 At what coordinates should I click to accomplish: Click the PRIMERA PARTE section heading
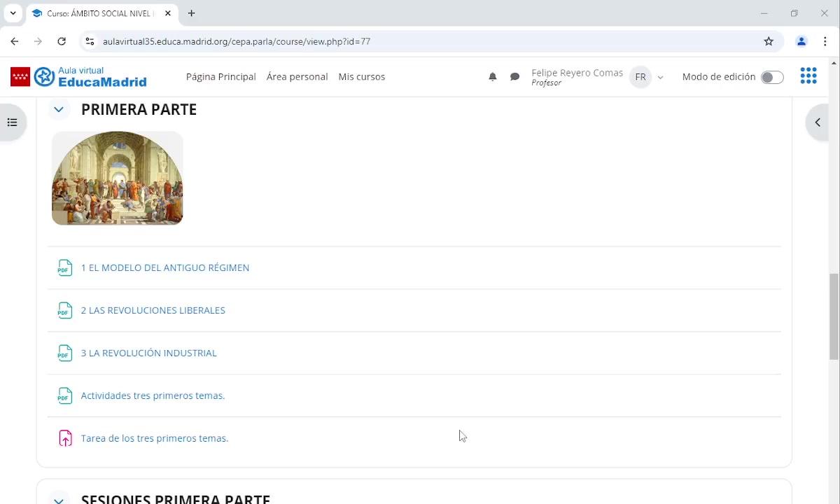(x=139, y=109)
